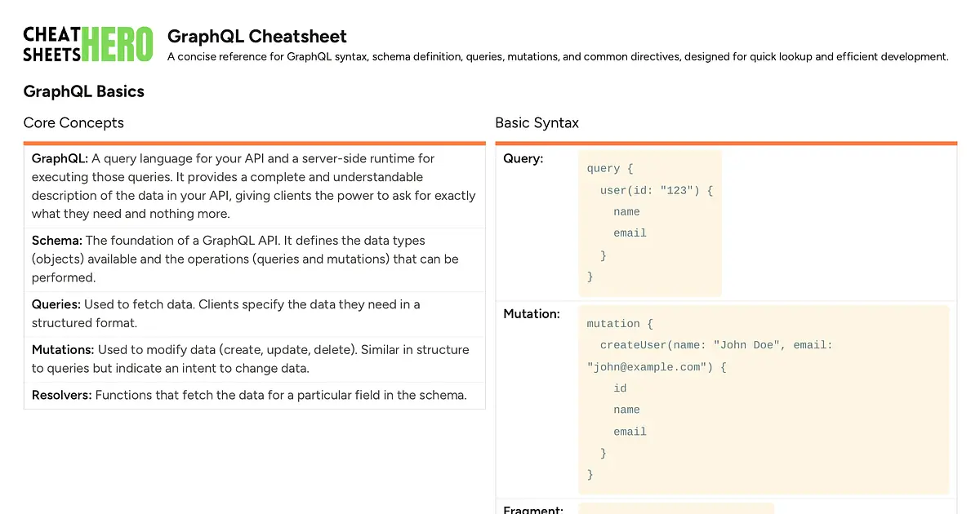The width and height of the screenshot is (980, 514).
Task: Select the Core Concepts heading
Action: pos(73,122)
